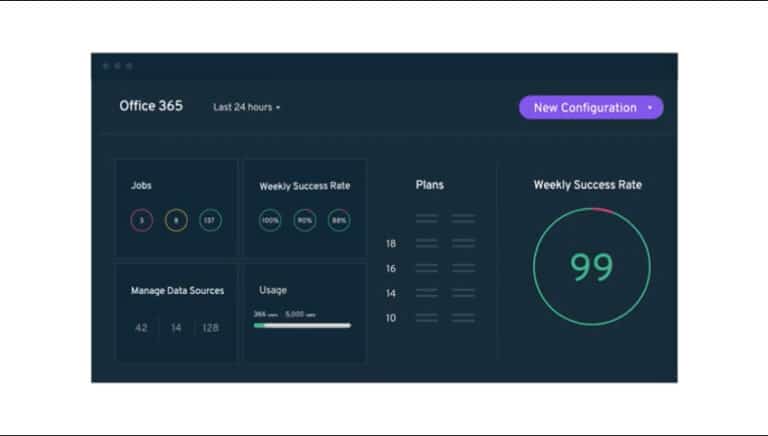Click the teal jobs circle showing 137

pyautogui.click(x=210, y=220)
